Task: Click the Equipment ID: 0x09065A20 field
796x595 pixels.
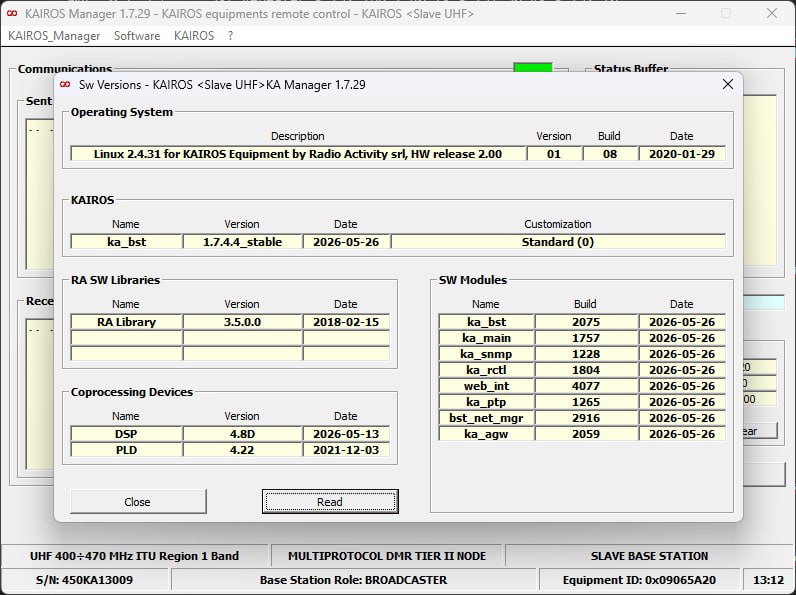Action: coord(639,580)
